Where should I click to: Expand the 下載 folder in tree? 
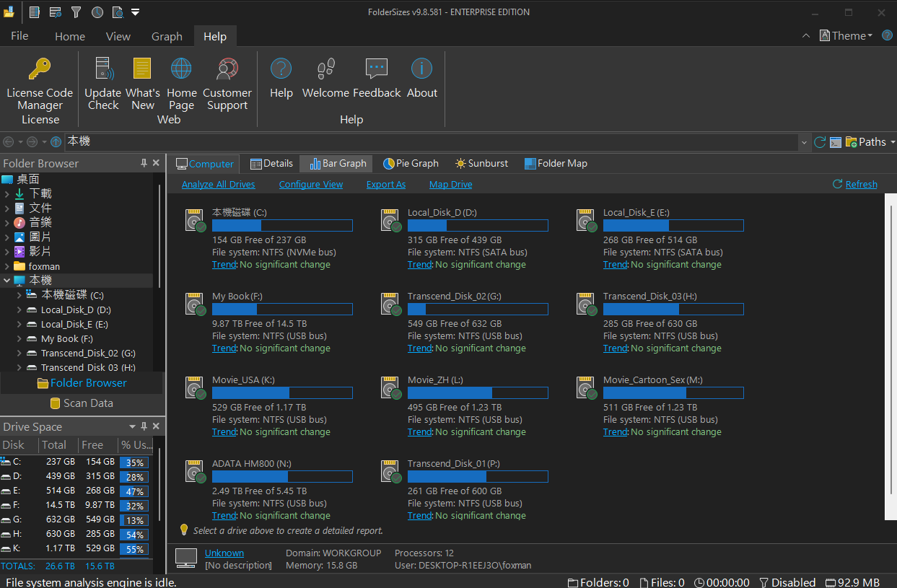[x=6, y=194]
